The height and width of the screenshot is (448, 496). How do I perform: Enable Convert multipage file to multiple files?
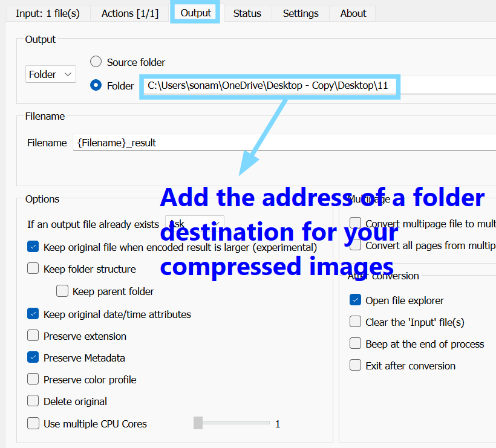355,223
